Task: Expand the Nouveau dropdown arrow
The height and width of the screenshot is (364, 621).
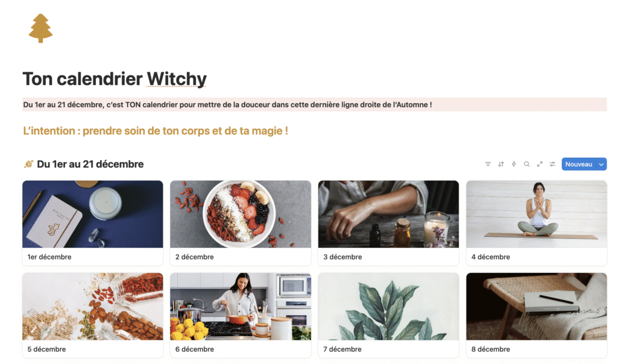Action: coord(601,164)
